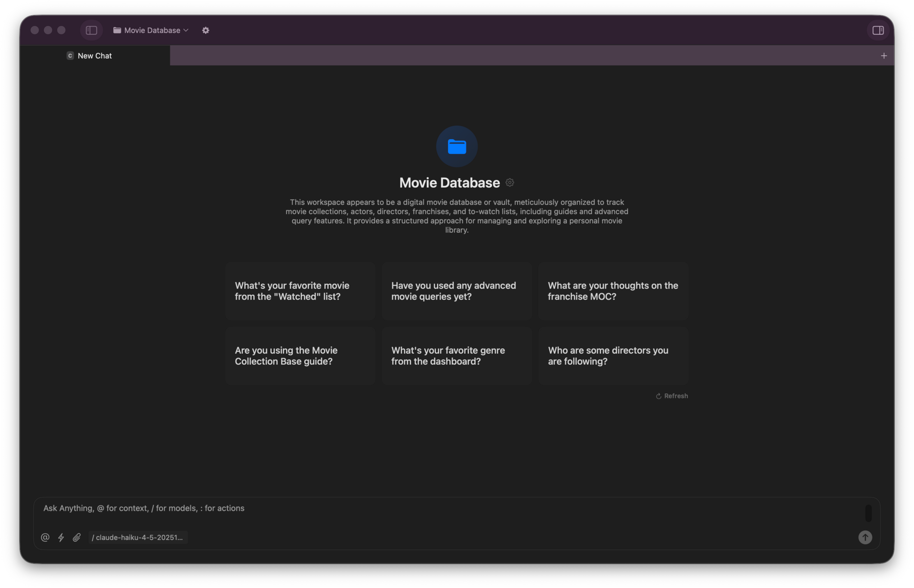Refresh the suggested prompts
This screenshot has height=588, width=914.
click(x=672, y=396)
